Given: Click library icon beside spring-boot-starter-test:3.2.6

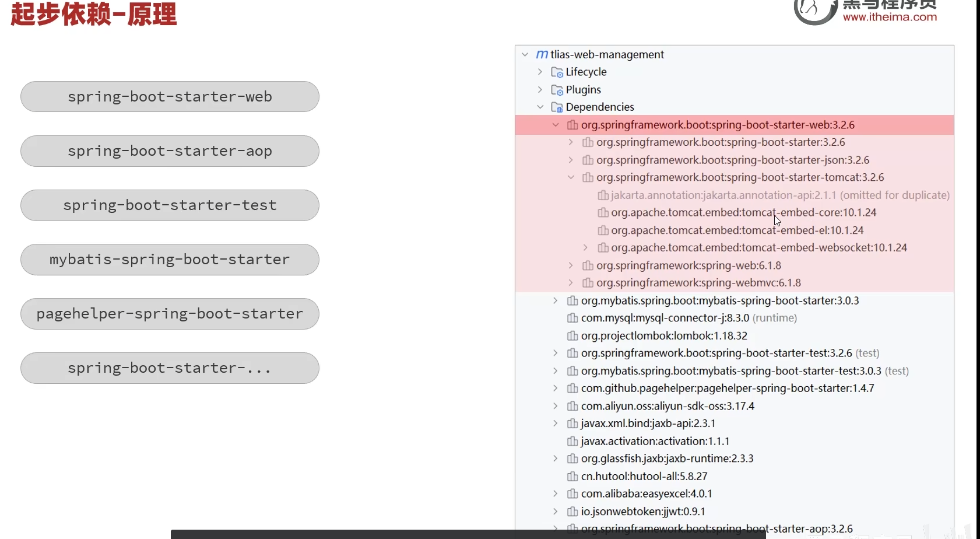Looking at the screenshot, I should click(572, 353).
